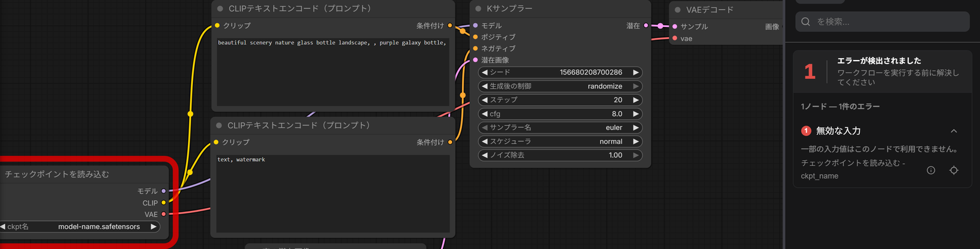Increase the ステップ value with the right arrow
Image resolution: width=980 pixels, height=249 pixels.
tap(636, 100)
